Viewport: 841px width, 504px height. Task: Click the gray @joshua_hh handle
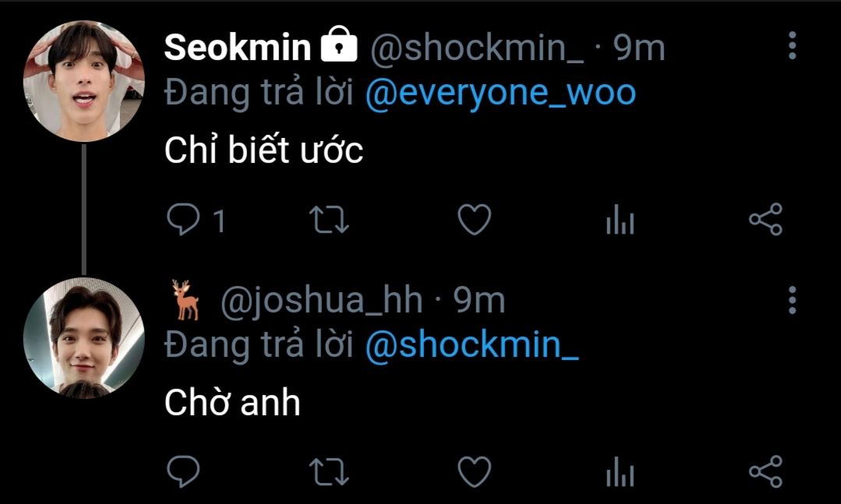click(321, 300)
